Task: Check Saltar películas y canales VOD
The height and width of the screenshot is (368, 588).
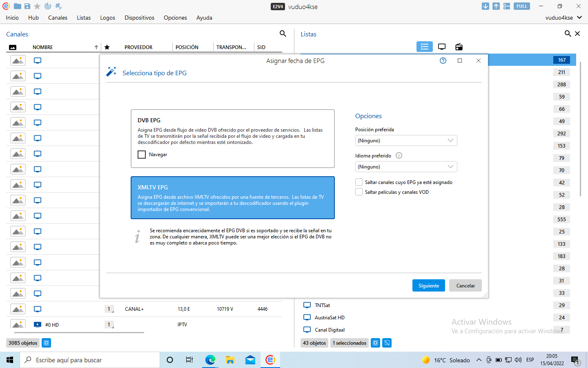Action: tap(359, 192)
